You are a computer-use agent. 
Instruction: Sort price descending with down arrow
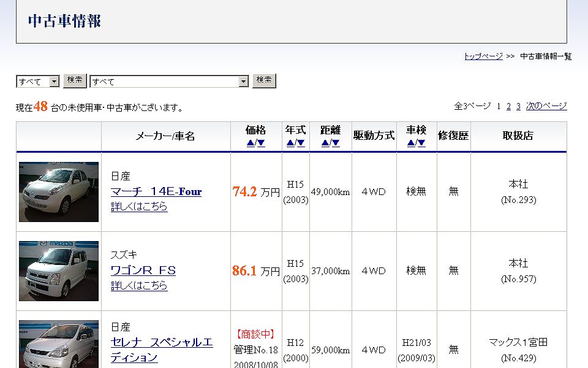point(261,143)
